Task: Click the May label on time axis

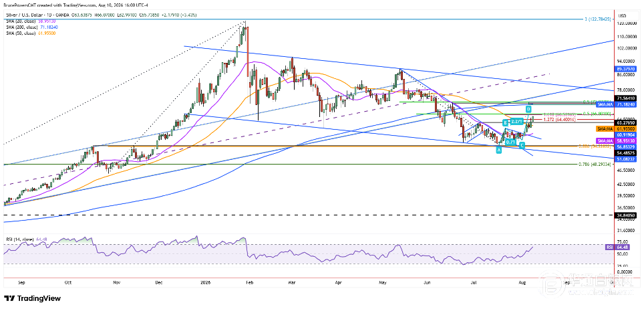Action: 383,283
